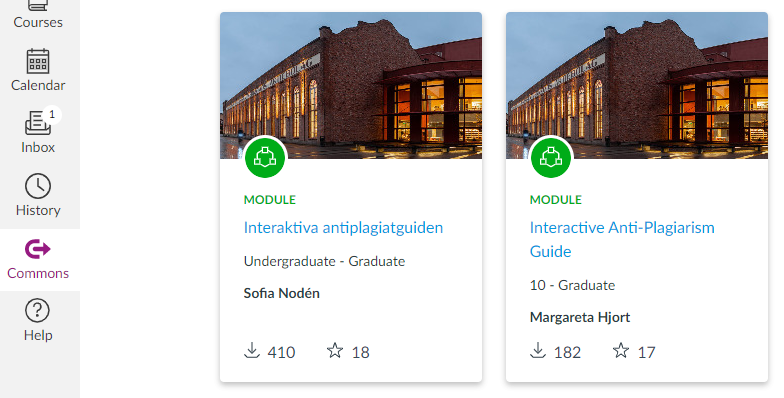Click download icon beside 182
The image size is (784, 398).
click(x=538, y=350)
